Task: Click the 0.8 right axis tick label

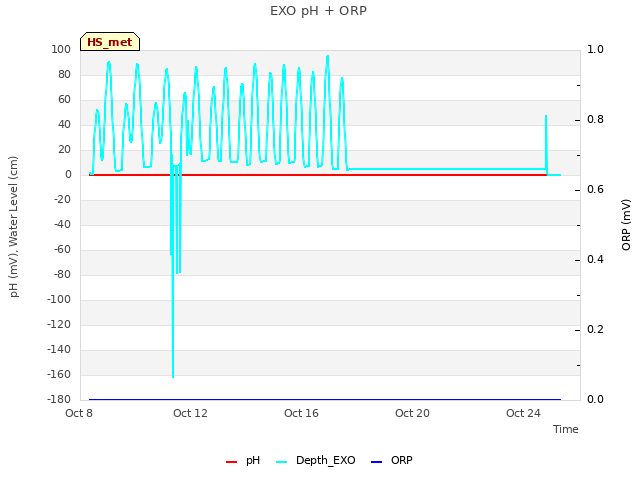Action: [595, 119]
